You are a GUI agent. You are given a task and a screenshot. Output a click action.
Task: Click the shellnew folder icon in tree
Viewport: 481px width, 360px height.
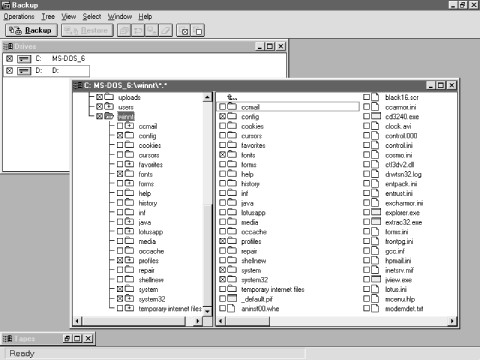point(129,279)
